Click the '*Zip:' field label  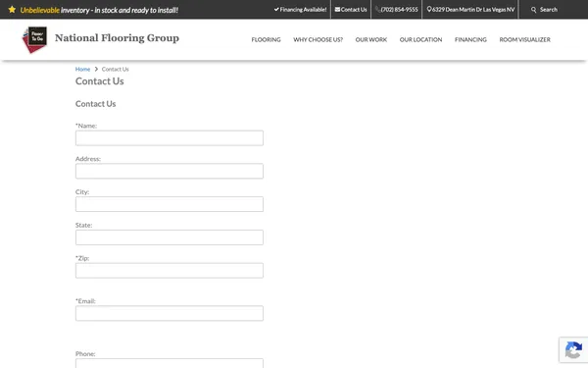(82, 258)
